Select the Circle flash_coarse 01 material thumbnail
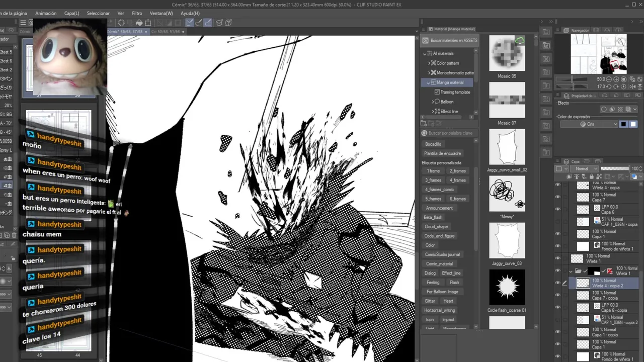 pos(507,287)
